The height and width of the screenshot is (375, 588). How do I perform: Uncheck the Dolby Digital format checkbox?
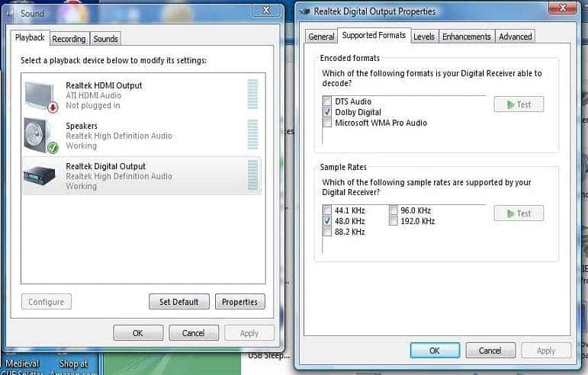[327, 111]
